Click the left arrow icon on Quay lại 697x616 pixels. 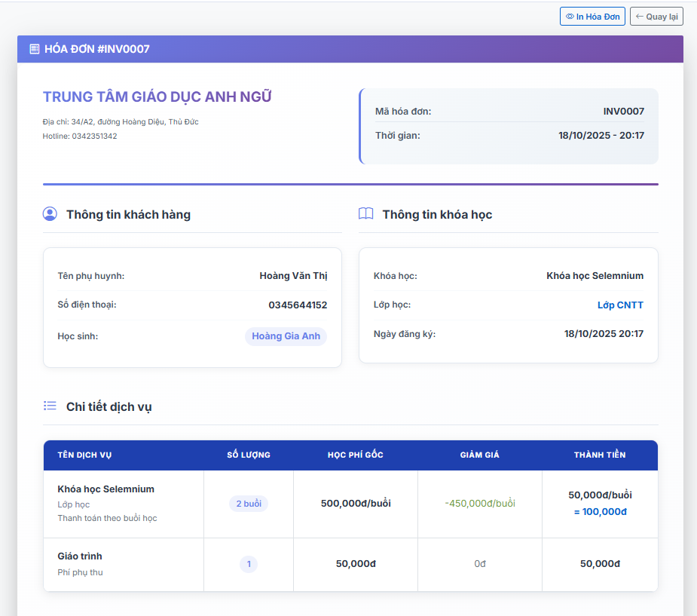(x=639, y=17)
